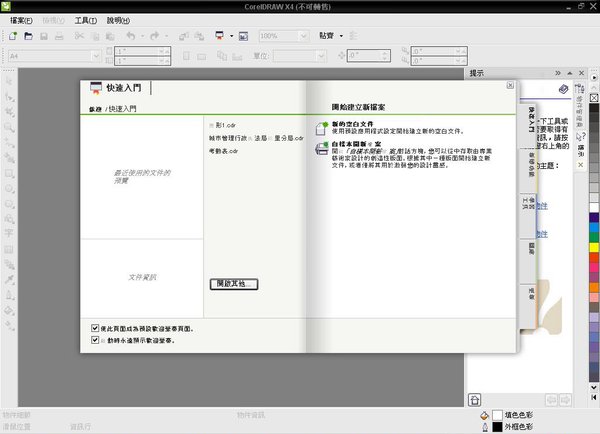This screenshot has width=600, height=434.
Task: Open the units dropdown in property bar
Action: click(321, 56)
